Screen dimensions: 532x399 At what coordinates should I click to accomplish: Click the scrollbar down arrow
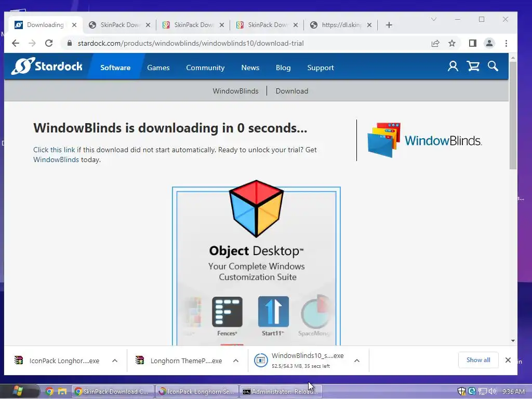pyautogui.click(x=513, y=341)
